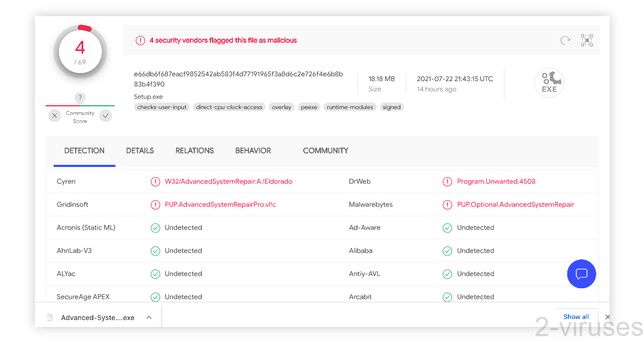This screenshot has height=342, width=644.
Task: Click the community score question mark icon
Action: click(x=80, y=98)
